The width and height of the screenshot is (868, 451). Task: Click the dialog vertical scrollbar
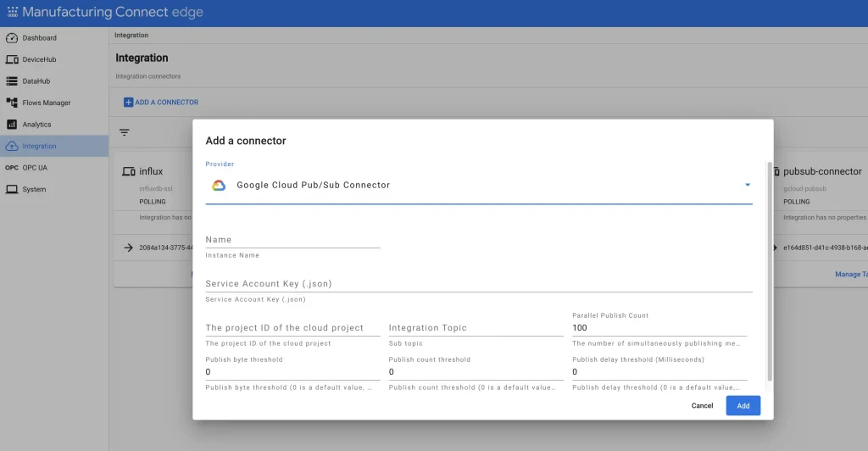point(770,271)
